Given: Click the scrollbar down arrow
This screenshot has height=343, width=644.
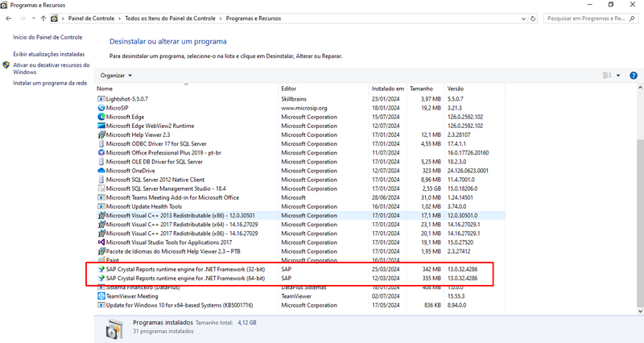Looking at the screenshot, I should [640, 312].
